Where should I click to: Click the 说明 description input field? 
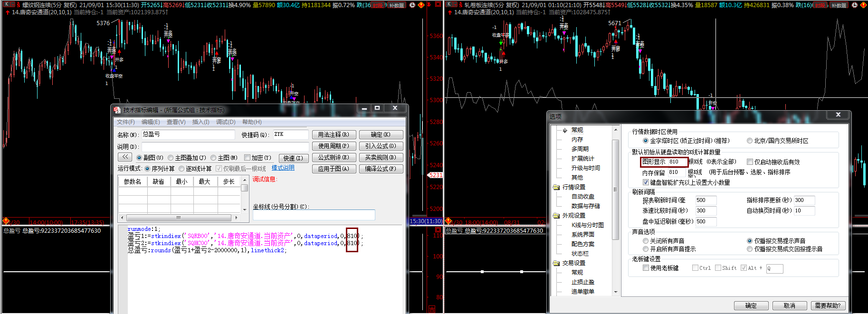(x=225, y=147)
